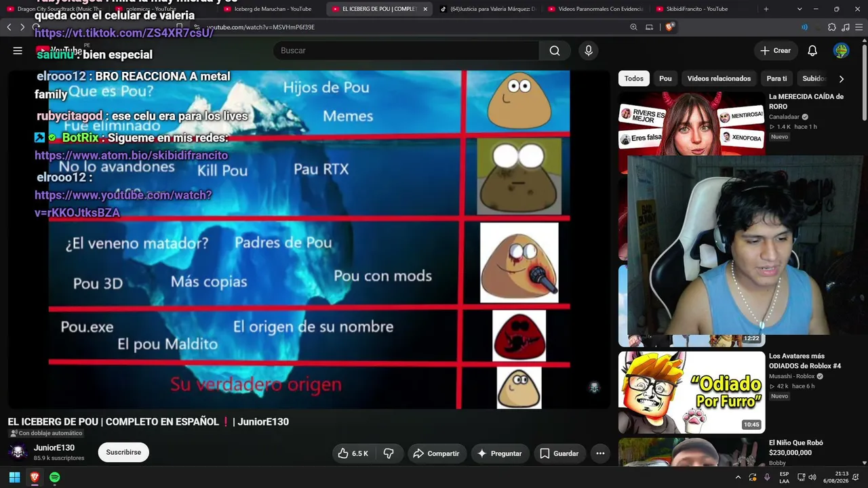Open the JuniorE130 channel avatar

pos(18,452)
